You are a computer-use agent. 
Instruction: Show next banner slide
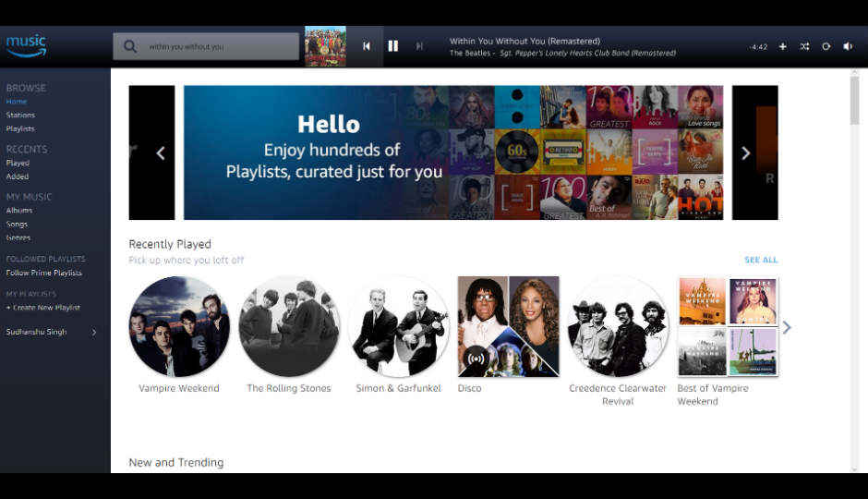(746, 152)
